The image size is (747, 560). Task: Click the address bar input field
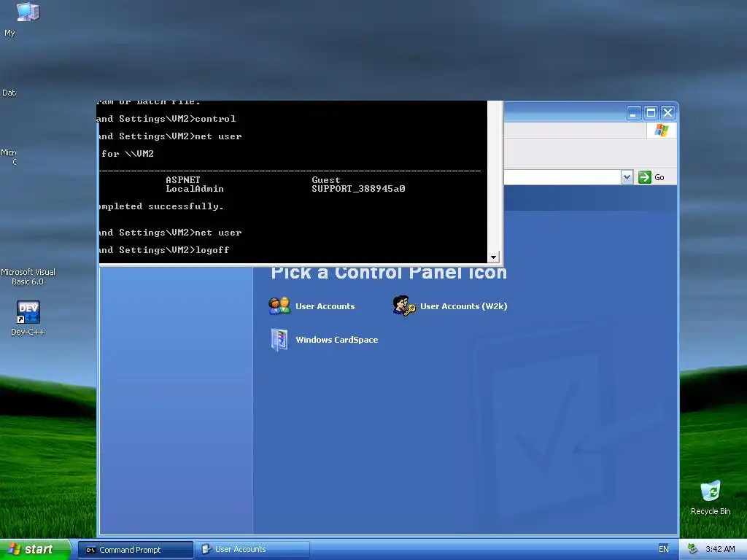click(x=562, y=177)
